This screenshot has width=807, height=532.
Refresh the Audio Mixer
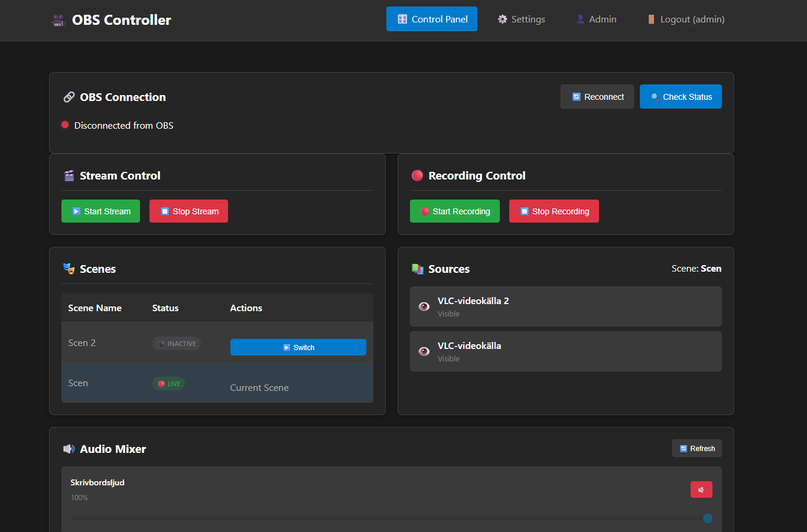(x=697, y=448)
